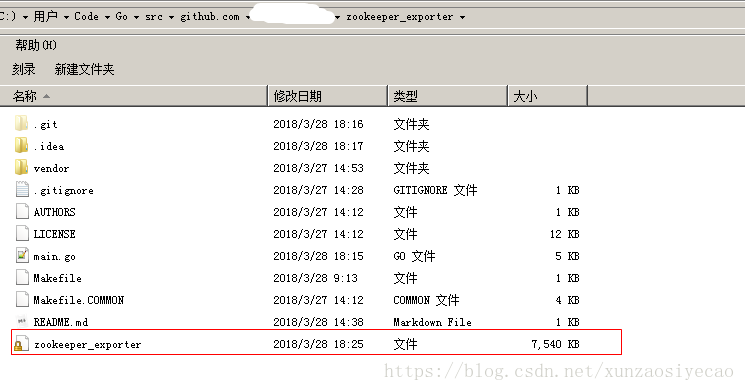The width and height of the screenshot is (745, 391).
Task: Click the type GITIGNORE 文件
Action: coord(435,190)
